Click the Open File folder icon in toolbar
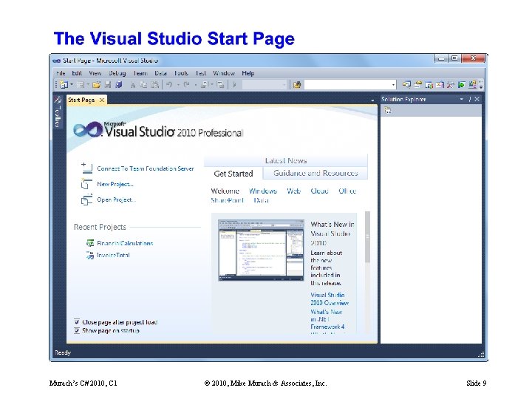Screen dimensions: 532x399 (96, 84)
